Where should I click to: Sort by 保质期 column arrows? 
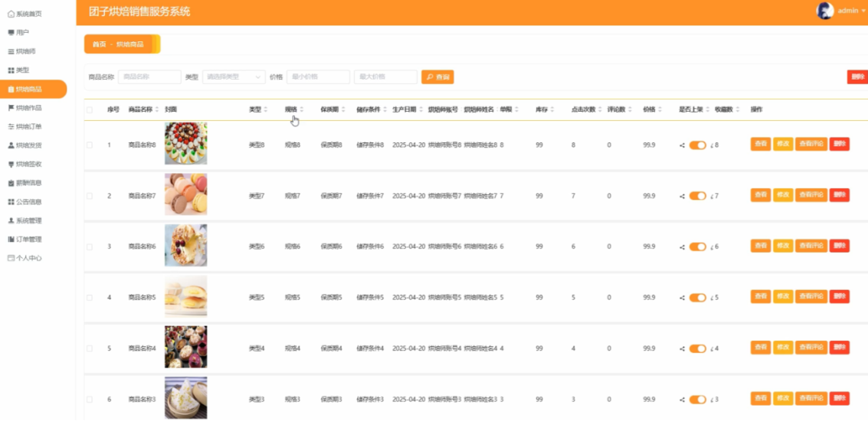343,109
